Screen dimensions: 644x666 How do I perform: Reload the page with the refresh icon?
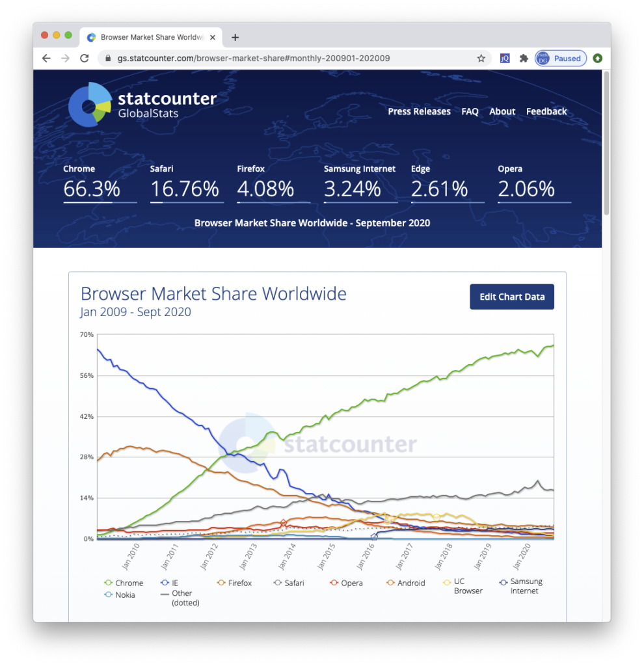pyautogui.click(x=85, y=59)
